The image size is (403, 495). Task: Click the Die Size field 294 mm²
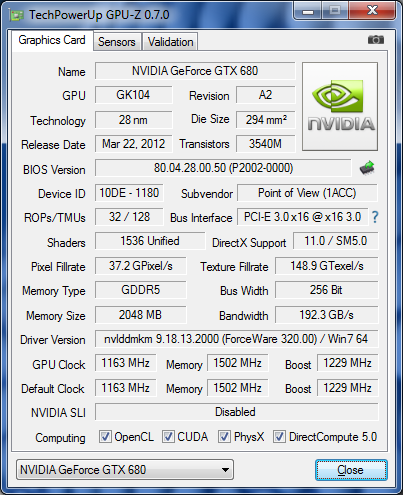[266, 120]
